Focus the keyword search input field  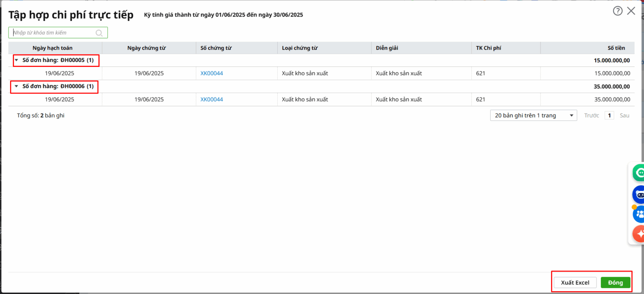point(52,33)
